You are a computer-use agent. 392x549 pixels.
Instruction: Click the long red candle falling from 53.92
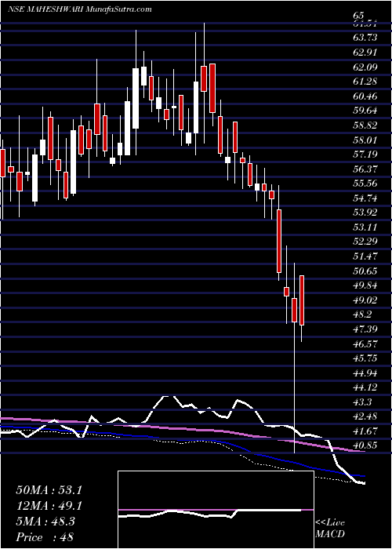click(x=279, y=241)
